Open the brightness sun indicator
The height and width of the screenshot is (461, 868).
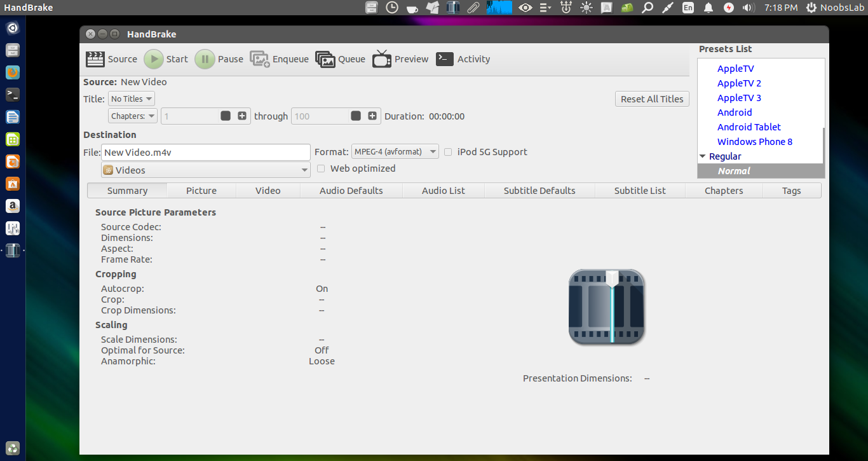click(x=585, y=8)
